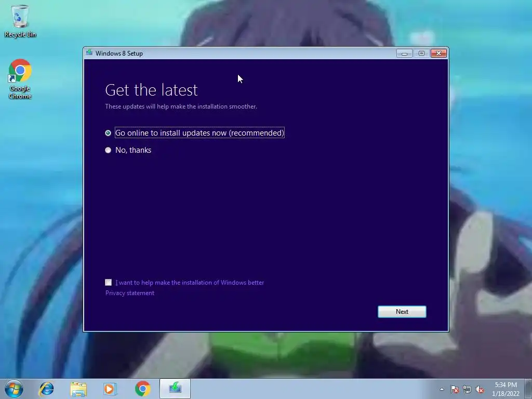Open the clock showing 5:34 PM
This screenshot has height=399, width=532.
[506, 389]
